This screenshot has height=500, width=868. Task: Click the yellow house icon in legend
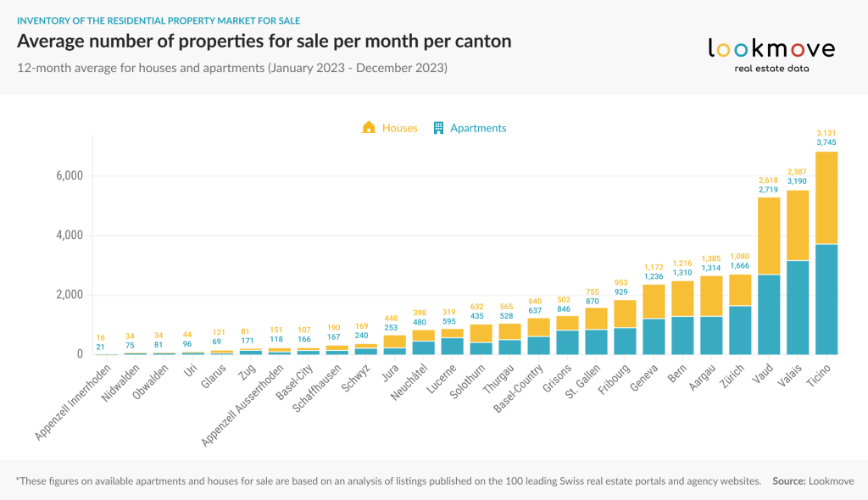pyautogui.click(x=369, y=127)
